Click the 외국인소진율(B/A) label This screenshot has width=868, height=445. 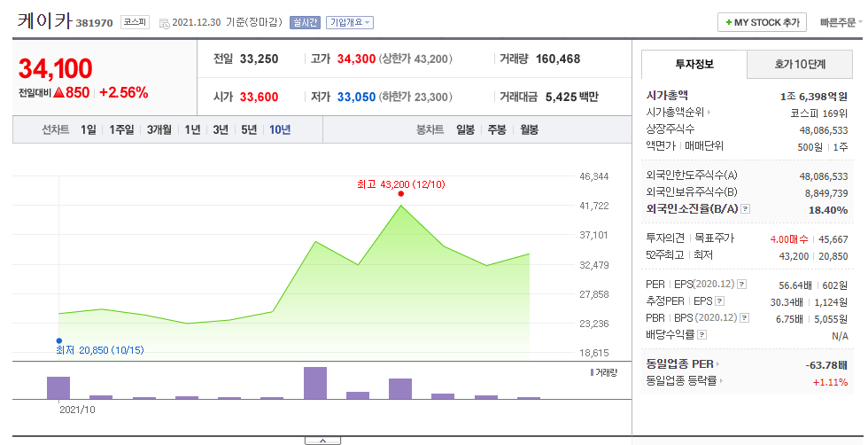point(692,209)
